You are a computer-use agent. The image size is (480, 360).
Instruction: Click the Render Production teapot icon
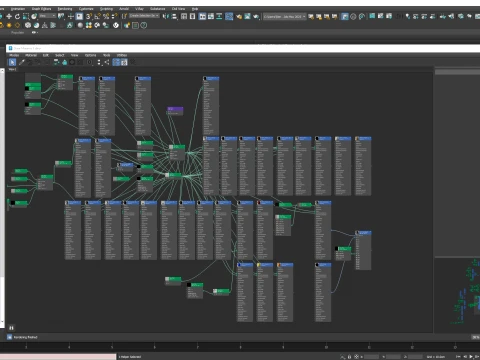256,16
